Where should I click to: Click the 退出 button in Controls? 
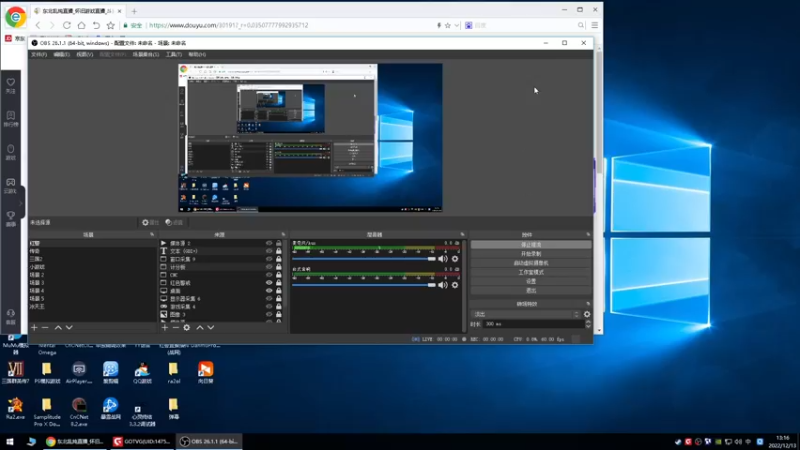coord(531,290)
